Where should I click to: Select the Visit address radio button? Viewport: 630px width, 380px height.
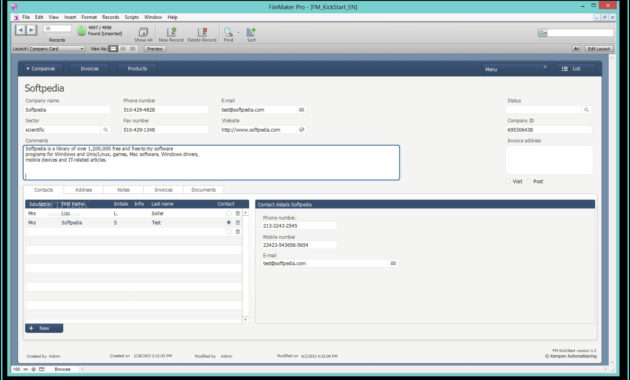coord(508,182)
